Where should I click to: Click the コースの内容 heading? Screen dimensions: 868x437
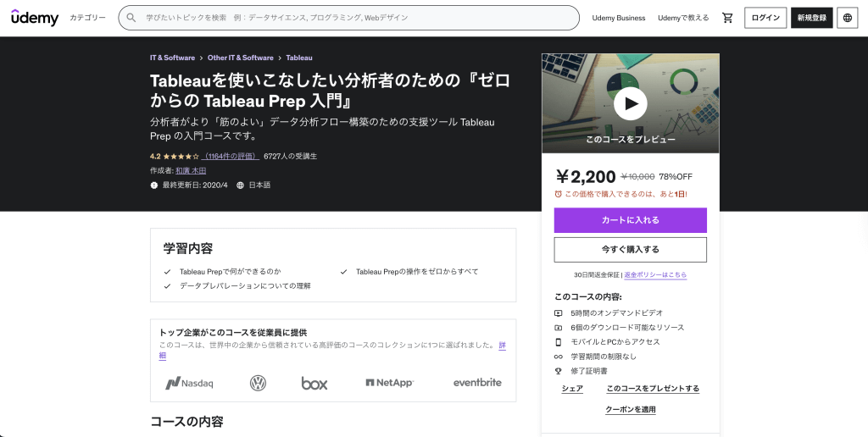[x=186, y=422]
